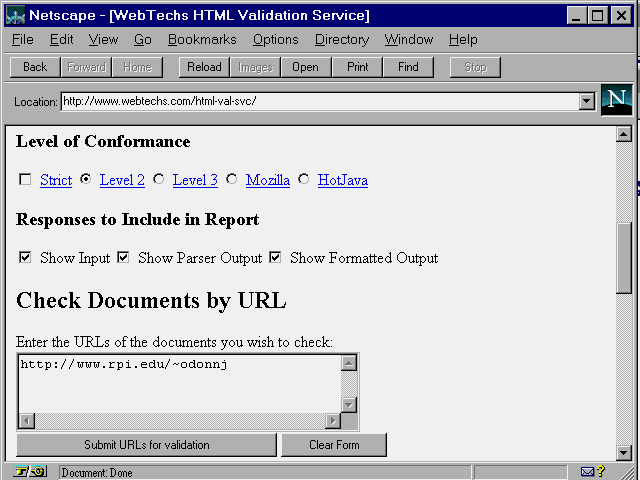Screen dimensions: 640x480
Task: Select the Mozilla radio button
Action: [232, 180]
